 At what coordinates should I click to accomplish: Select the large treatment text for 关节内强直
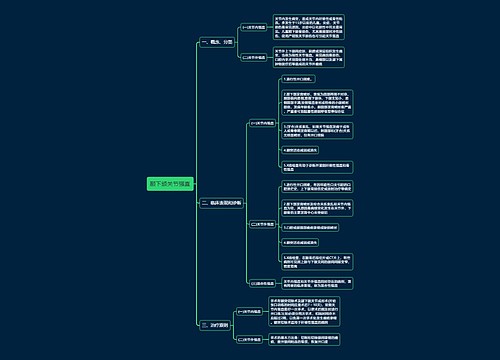[304, 311]
